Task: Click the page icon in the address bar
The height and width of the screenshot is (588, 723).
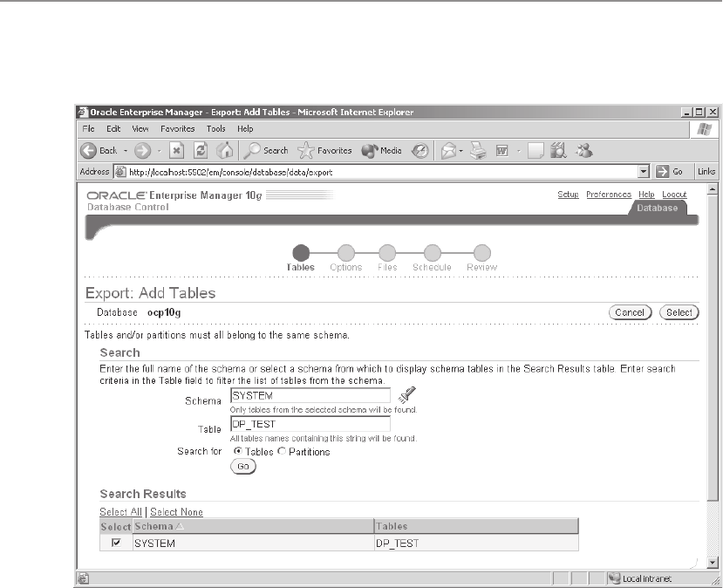Action: click(119, 172)
